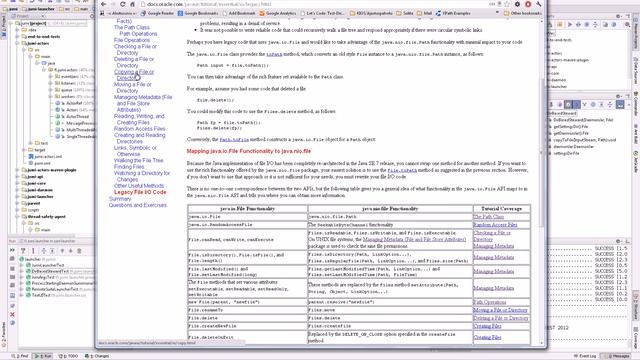Open Structure panel gear settings
Screen dimensions: 640x360
click(x=620, y=96)
